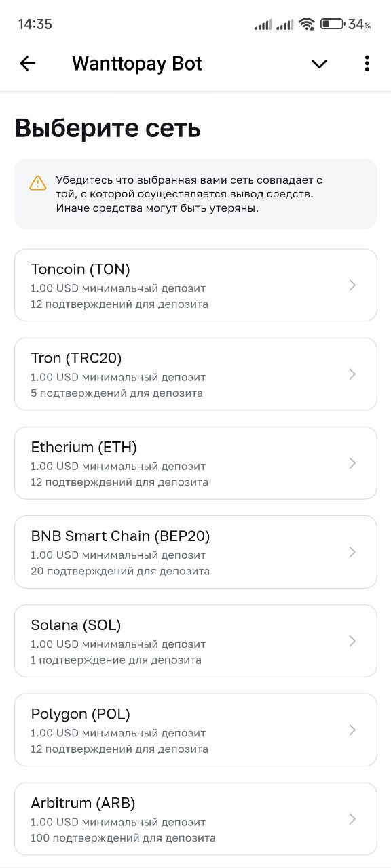Image resolution: width=391 pixels, height=868 pixels.
Task: Choose Tron (TRC20) network
Action: [x=195, y=374]
